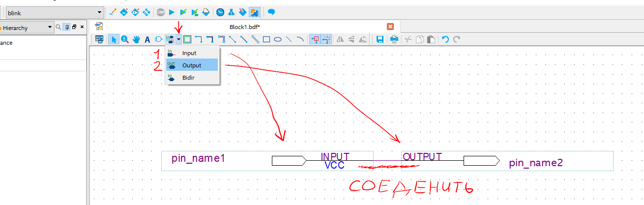Click the Paste icon

click(x=431, y=39)
